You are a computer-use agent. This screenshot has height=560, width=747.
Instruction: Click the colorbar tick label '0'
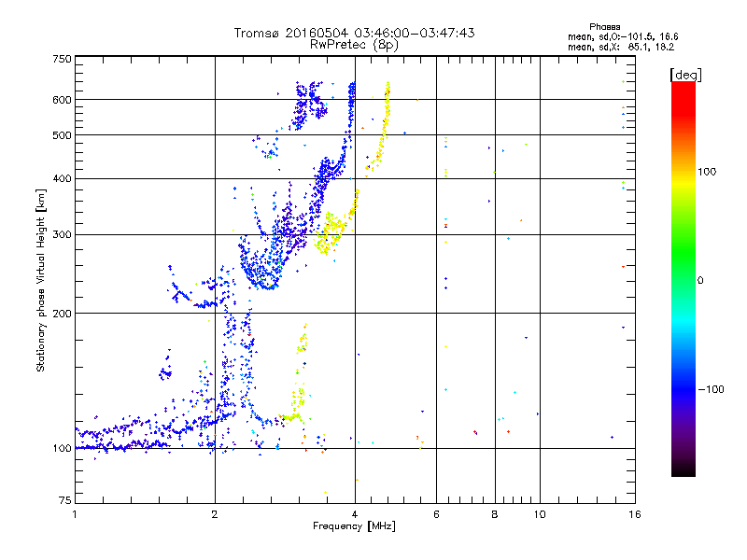click(700, 280)
